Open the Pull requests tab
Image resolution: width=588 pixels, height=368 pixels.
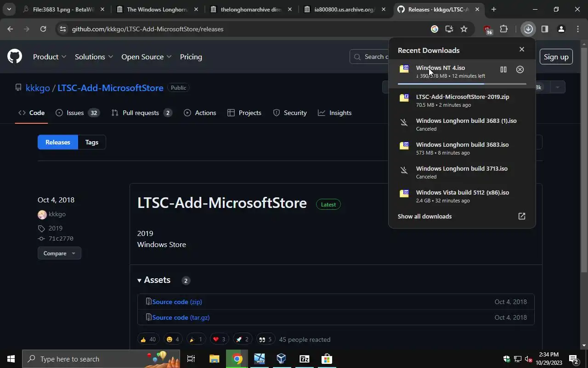click(142, 113)
